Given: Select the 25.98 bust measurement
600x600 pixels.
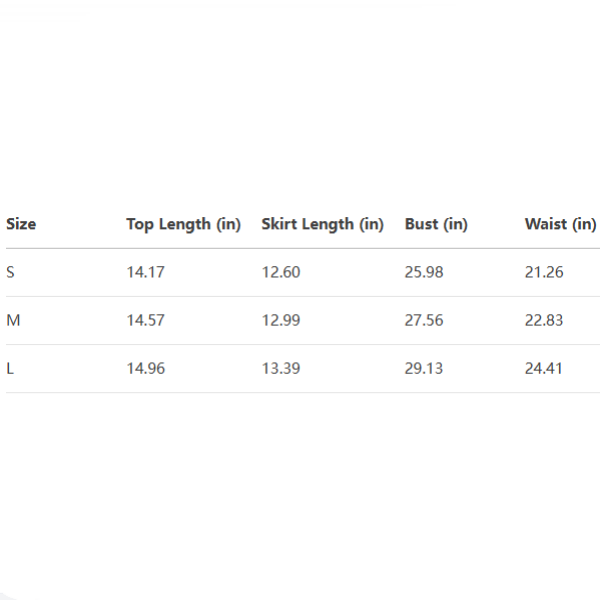Looking at the screenshot, I should tap(424, 272).
